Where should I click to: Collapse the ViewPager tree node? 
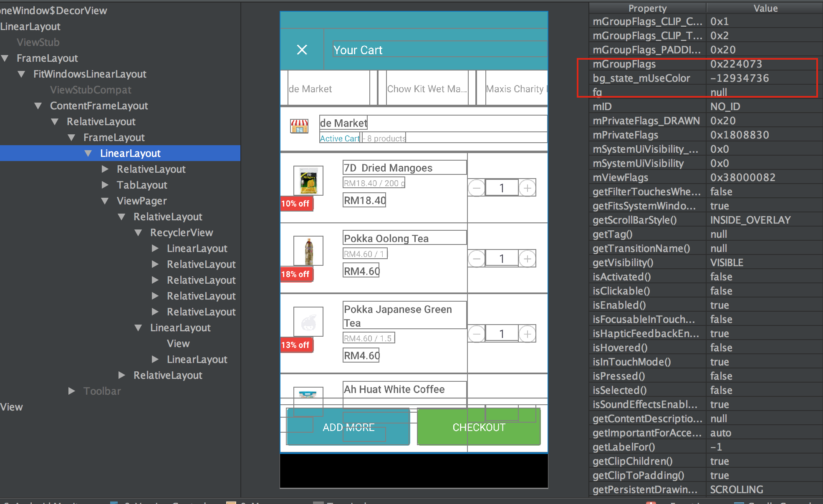coord(105,201)
